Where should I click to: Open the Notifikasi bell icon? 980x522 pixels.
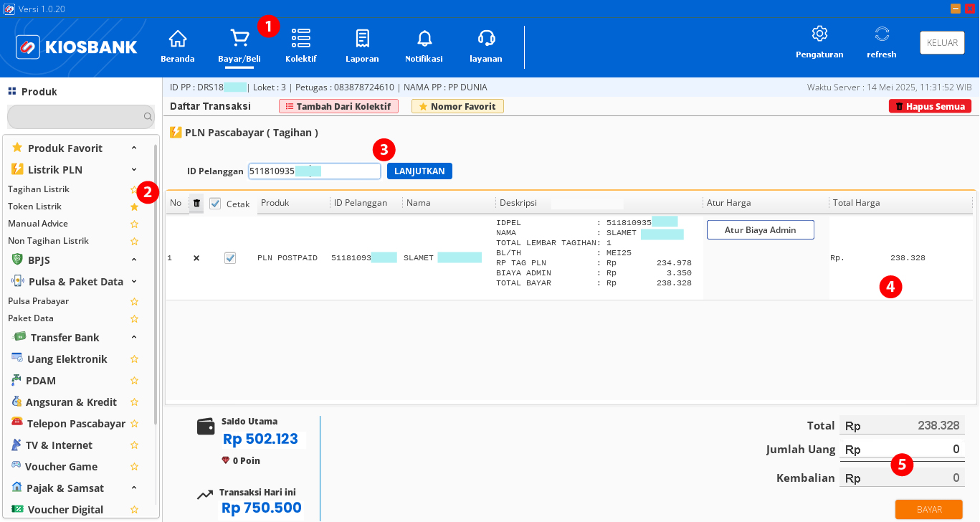pyautogui.click(x=424, y=38)
